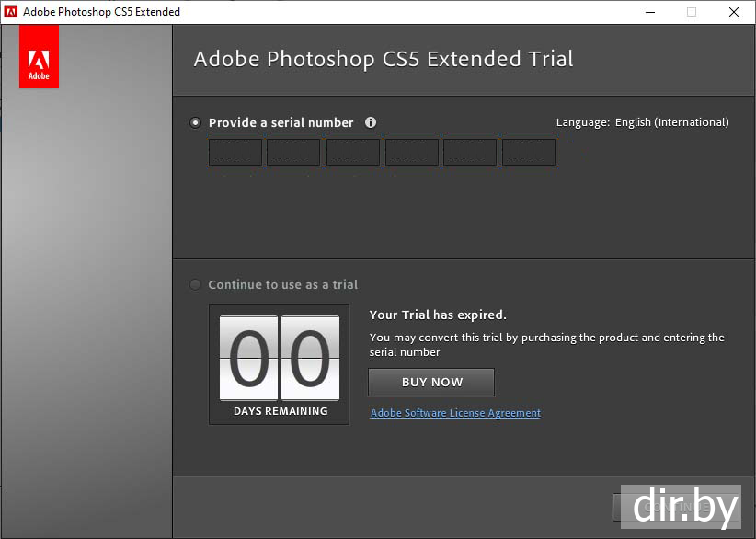
Task: Click the info icon beside serial number
Action: pyautogui.click(x=371, y=122)
